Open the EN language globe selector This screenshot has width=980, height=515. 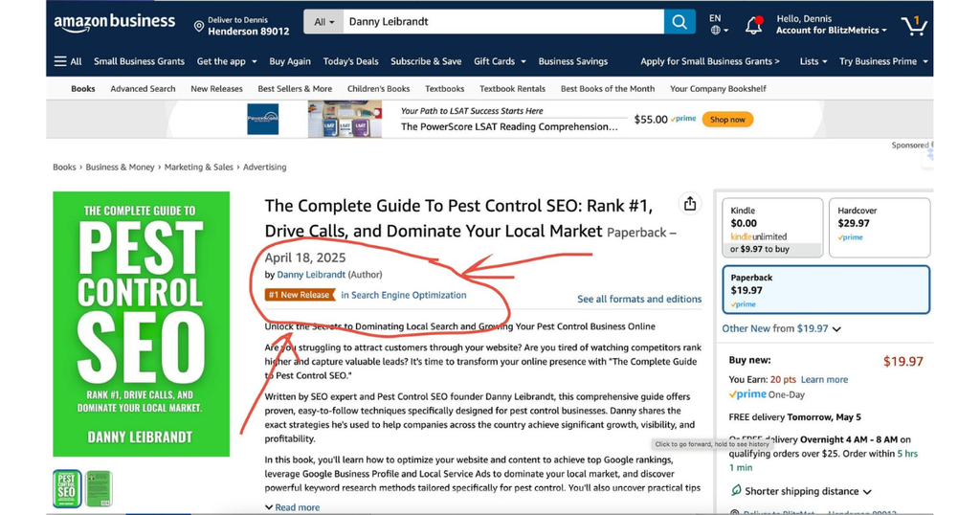coord(719,24)
